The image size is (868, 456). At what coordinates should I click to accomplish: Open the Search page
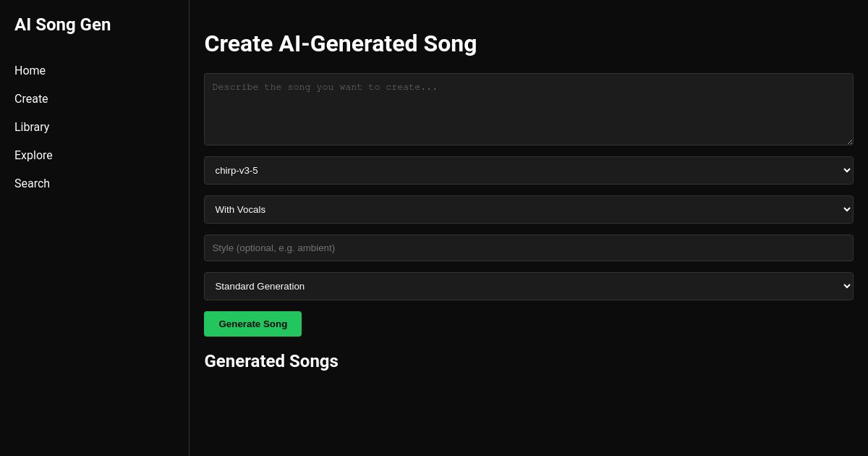[x=32, y=183]
